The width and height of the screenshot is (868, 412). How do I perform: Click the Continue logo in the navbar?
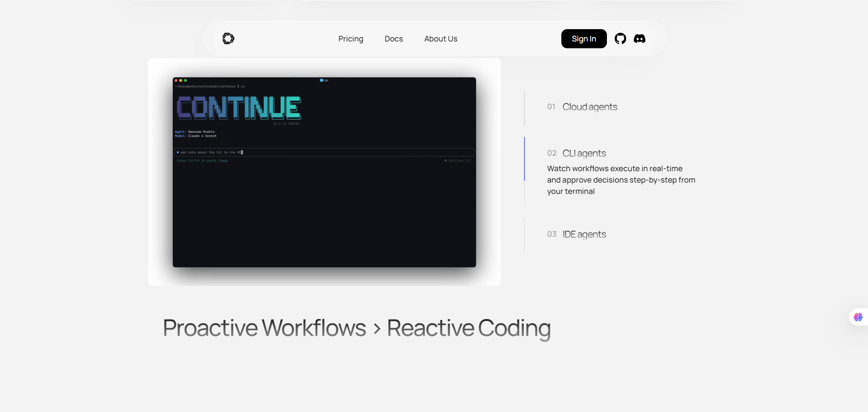point(228,39)
